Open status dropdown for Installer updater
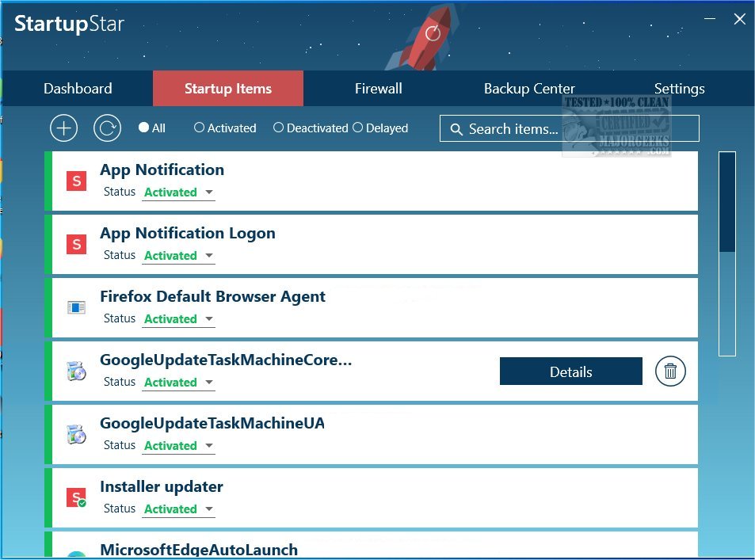 [178, 509]
